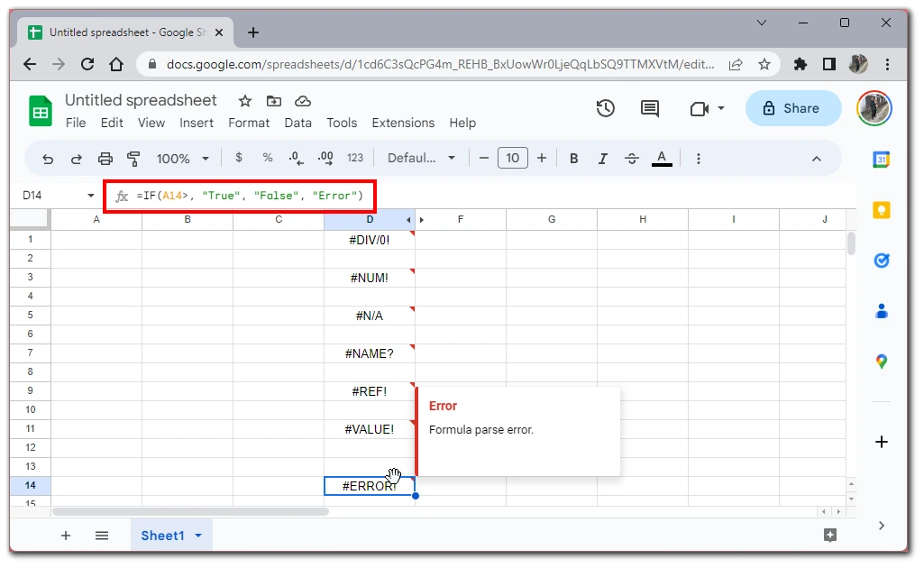Open the 100% zoom dropdown
Image resolution: width=924 pixels, height=568 pixels.
[183, 159]
